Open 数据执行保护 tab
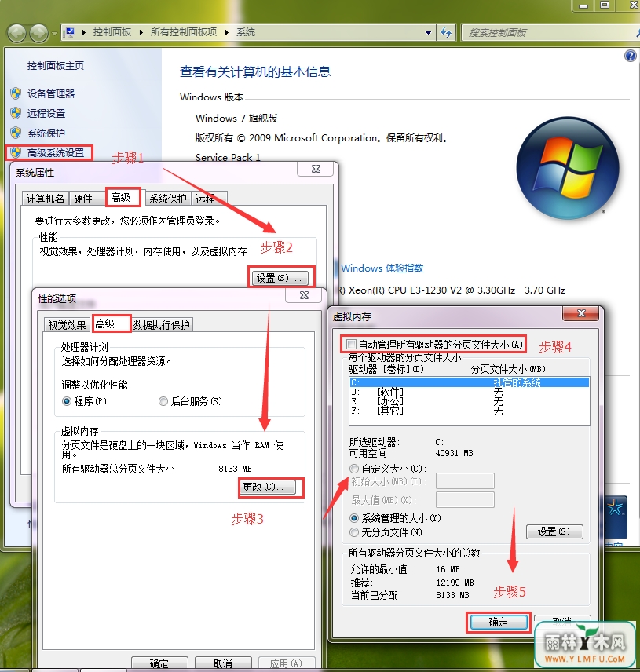The height and width of the screenshot is (672, 640). (x=161, y=325)
